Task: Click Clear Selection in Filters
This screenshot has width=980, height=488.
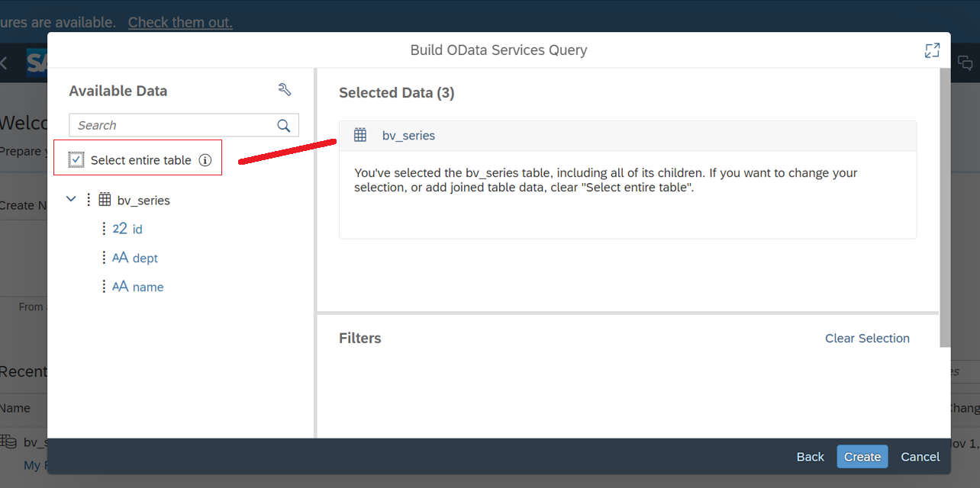Action: pyautogui.click(x=867, y=338)
